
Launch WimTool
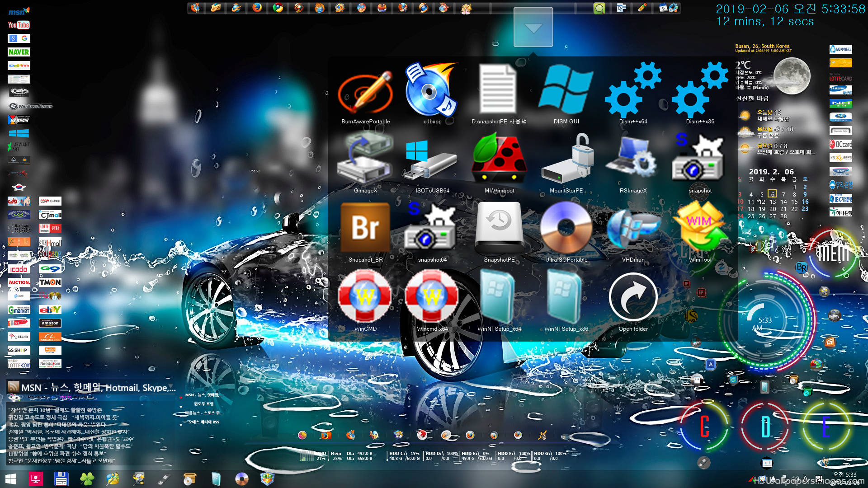point(700,226)
